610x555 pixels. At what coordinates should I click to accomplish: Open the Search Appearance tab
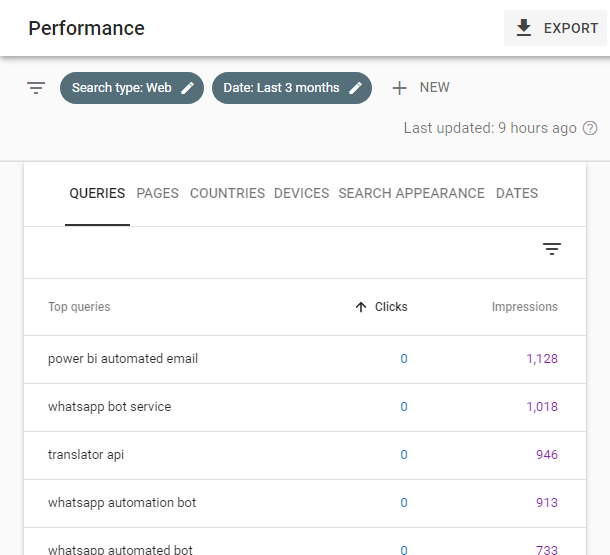[x=411, y=193]
